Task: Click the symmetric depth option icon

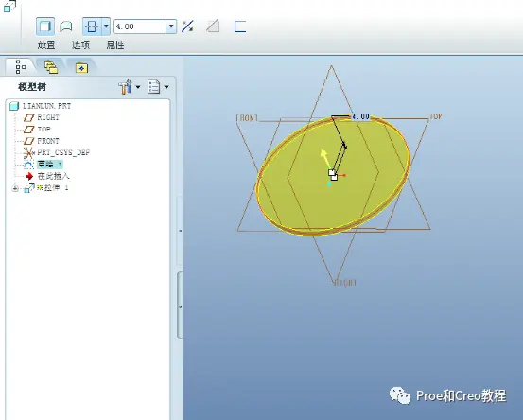Action: pyautogui.click(x=92, y=26)
